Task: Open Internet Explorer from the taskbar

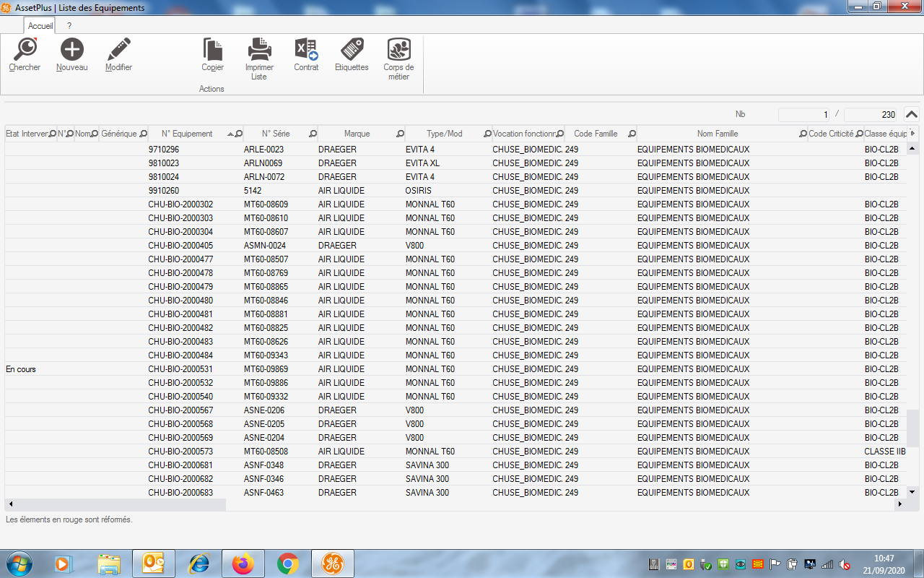Action: [x=198, y=564]
